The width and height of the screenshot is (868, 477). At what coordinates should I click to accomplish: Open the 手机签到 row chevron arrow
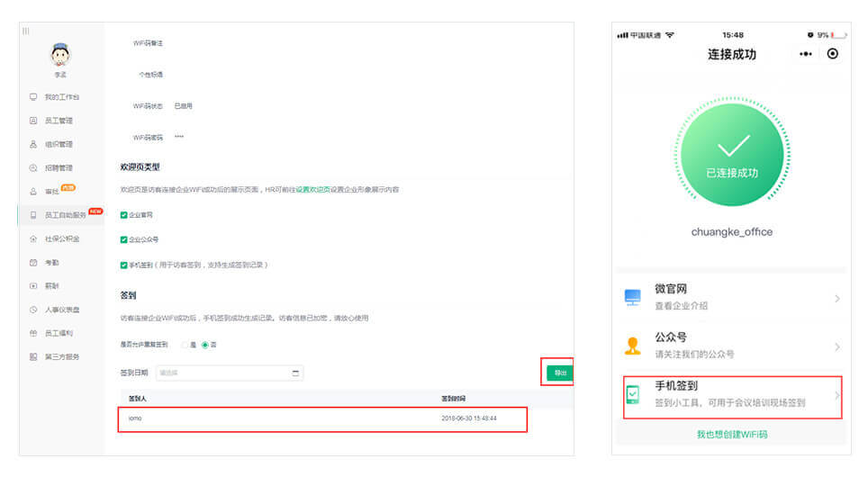[837, 395]
